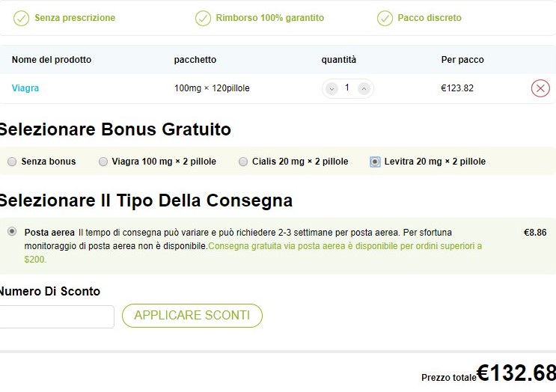Open the Viagra product link
Screen dimensions: 556x392
25,88
